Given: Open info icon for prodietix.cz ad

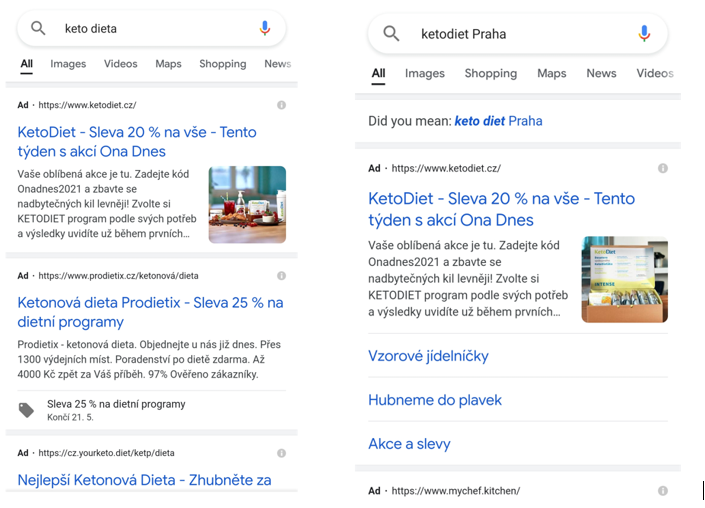Looking at the screenshot, I should pos(281,276).
